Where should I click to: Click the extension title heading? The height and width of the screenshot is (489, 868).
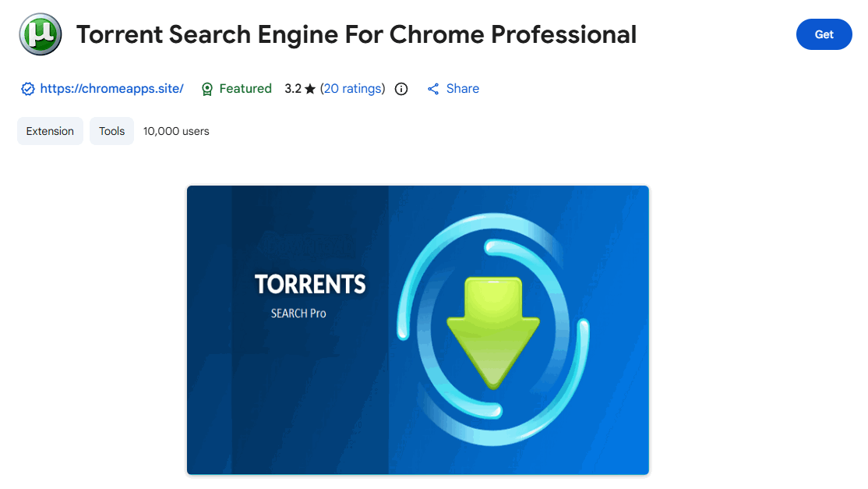tap(356, 34)
